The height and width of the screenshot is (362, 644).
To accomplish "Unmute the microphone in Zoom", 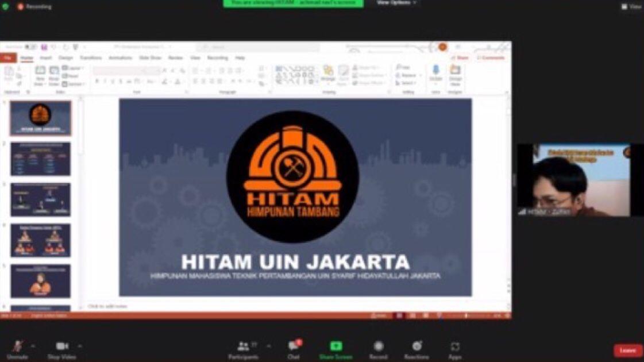I will click(x=17, y=350).
